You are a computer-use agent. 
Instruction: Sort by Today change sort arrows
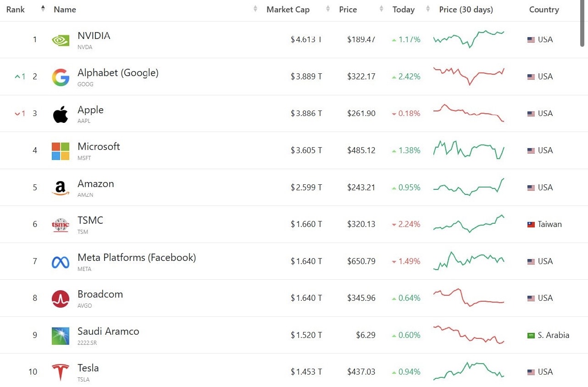[x=428, y=9]
